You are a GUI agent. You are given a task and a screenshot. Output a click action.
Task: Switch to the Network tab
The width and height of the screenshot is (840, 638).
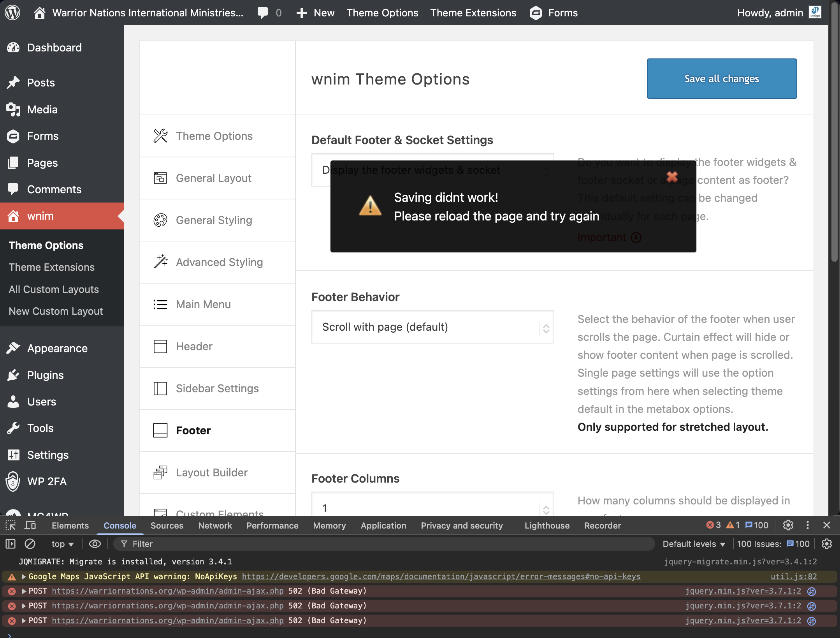coord(215,525)
